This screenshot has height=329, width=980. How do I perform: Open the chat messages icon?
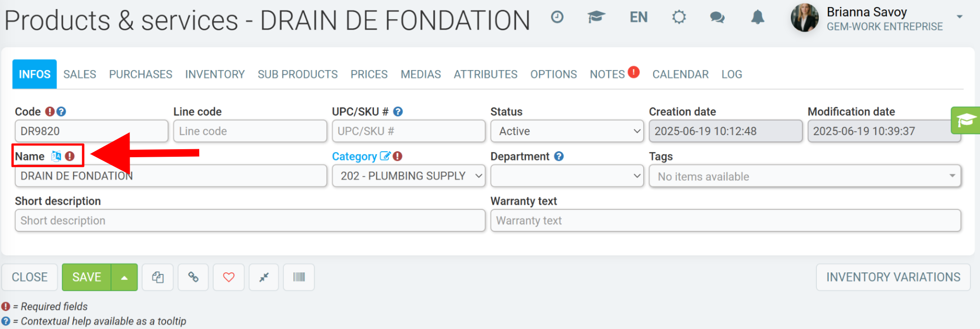717,18
